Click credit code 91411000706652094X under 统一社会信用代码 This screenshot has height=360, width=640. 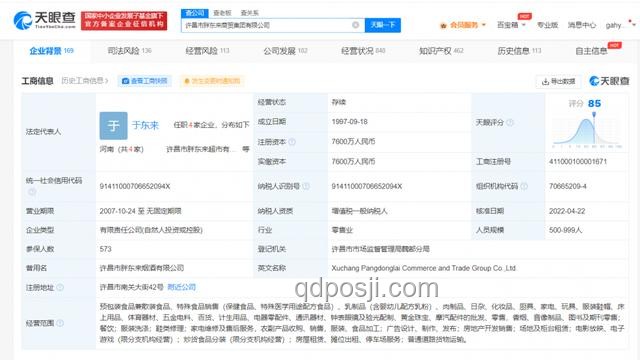tap(135, 186)
